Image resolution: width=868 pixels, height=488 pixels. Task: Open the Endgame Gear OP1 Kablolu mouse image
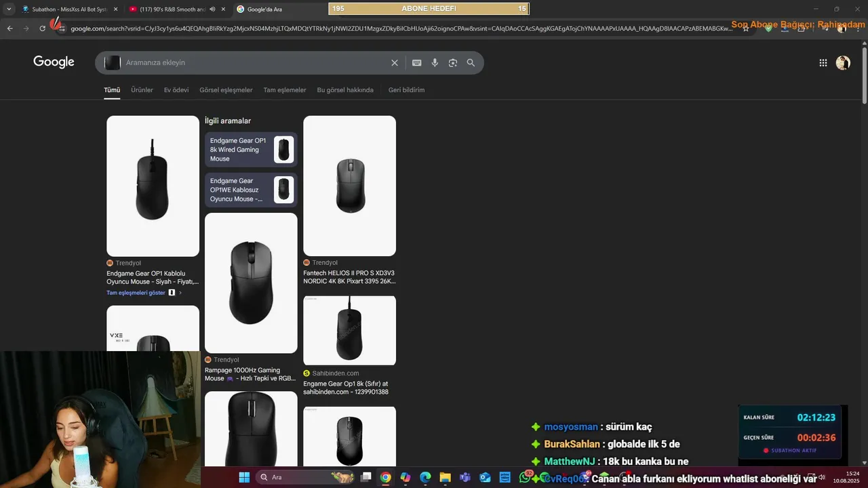point(153,186)
